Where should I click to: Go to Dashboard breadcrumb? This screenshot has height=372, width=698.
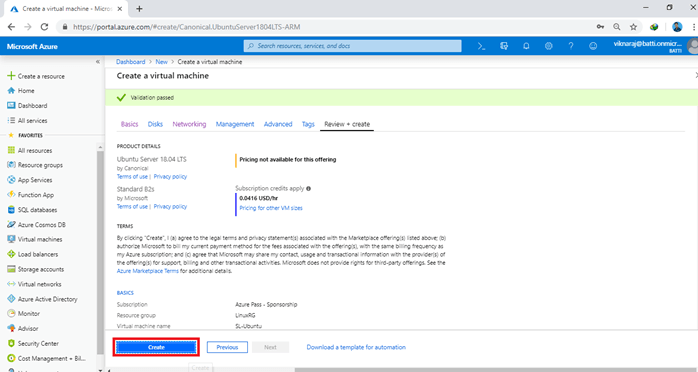click(130, 62)
